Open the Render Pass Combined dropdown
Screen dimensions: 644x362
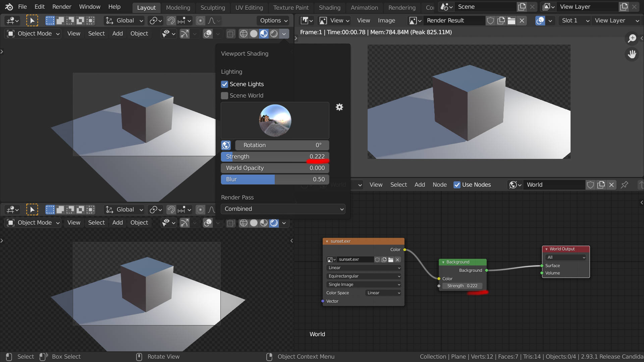(x=283, y=209)
